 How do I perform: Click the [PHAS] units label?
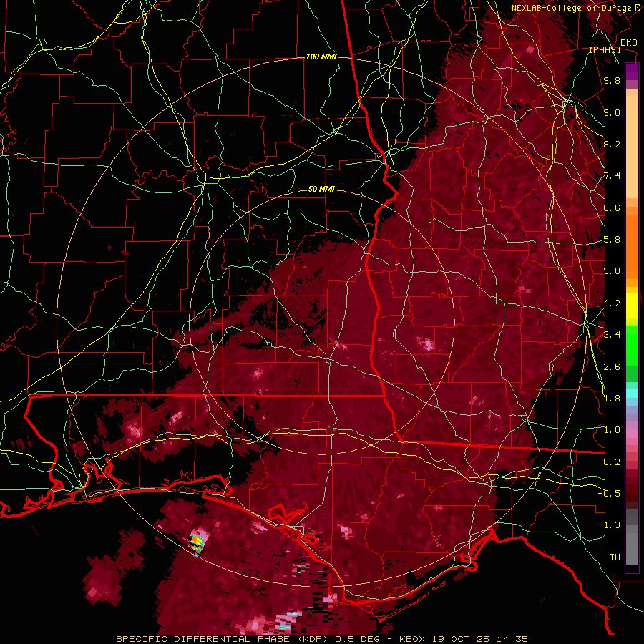click(x=605, y=50)
